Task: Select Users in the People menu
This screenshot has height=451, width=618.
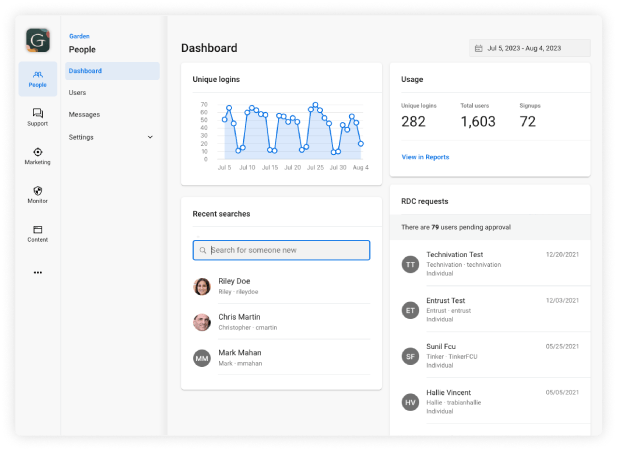Action: click(x=77, y=92)
